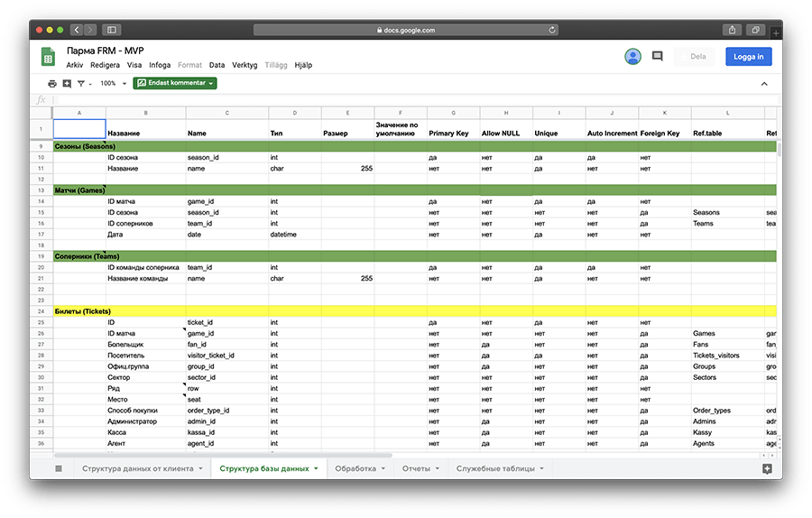Click the print icon in toolbar

(52, 83)
